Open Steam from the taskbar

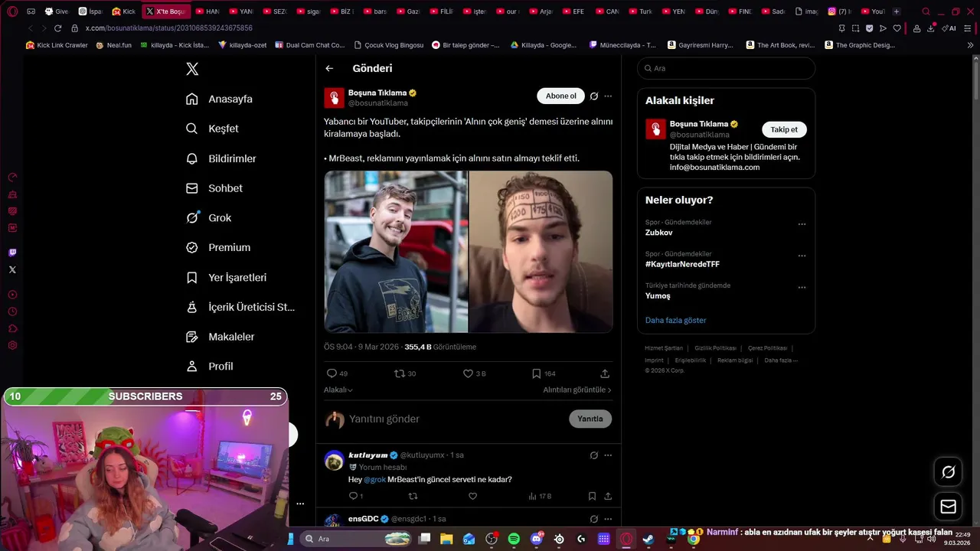click(648, 539)
